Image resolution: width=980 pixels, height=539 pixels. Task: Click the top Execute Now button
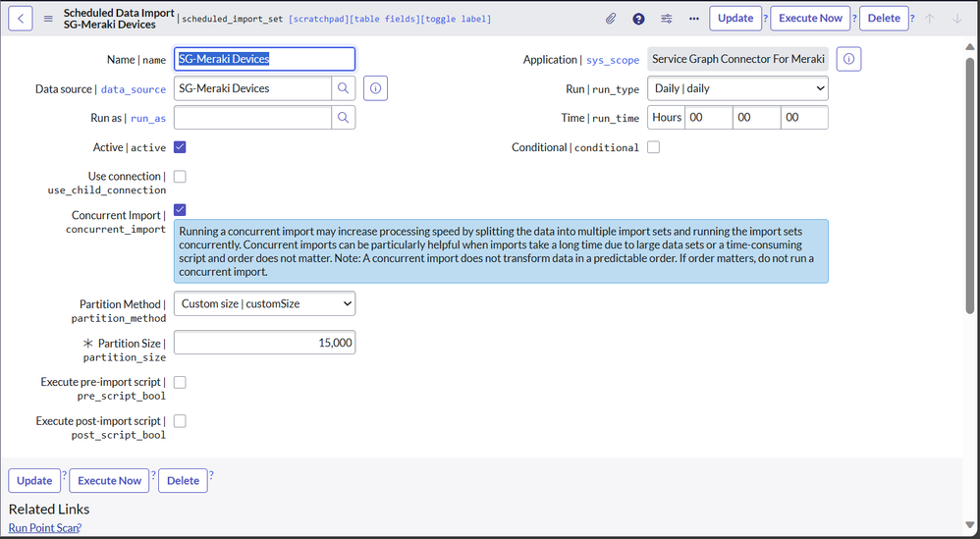(810, 18)
